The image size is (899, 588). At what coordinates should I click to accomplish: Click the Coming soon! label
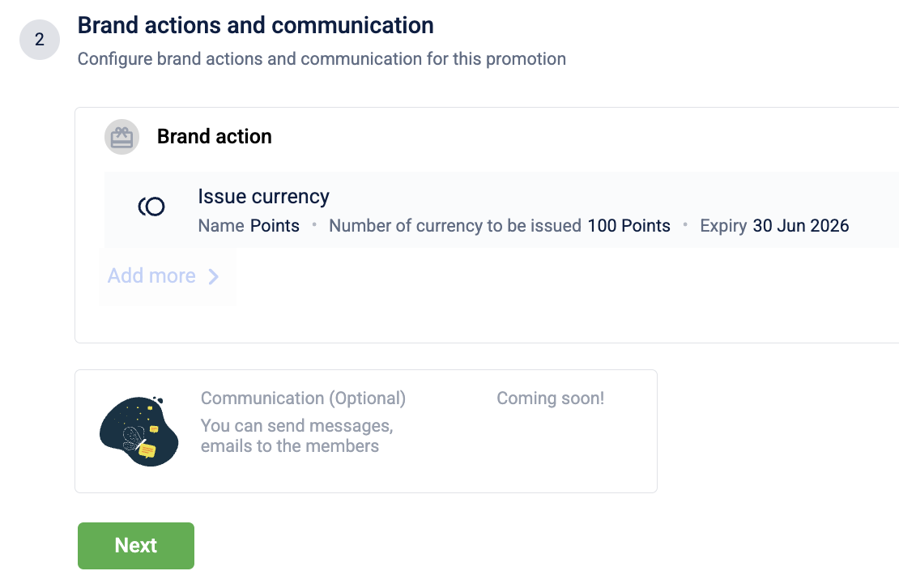pos(550,398)
